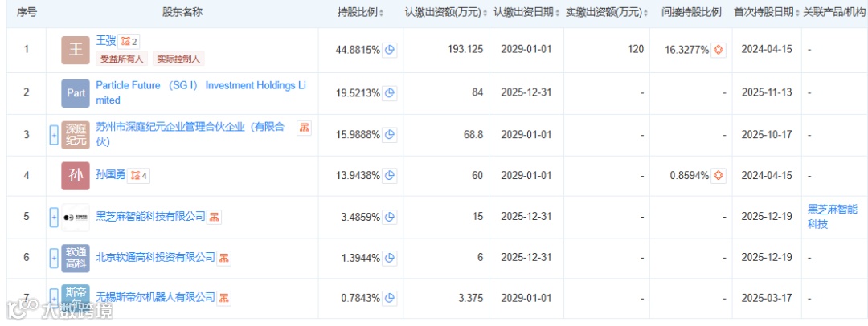Open 黑芝麻智能科技有限公司 shareholder link
This screenshot has width=868, height=326.
pos(150,217)
